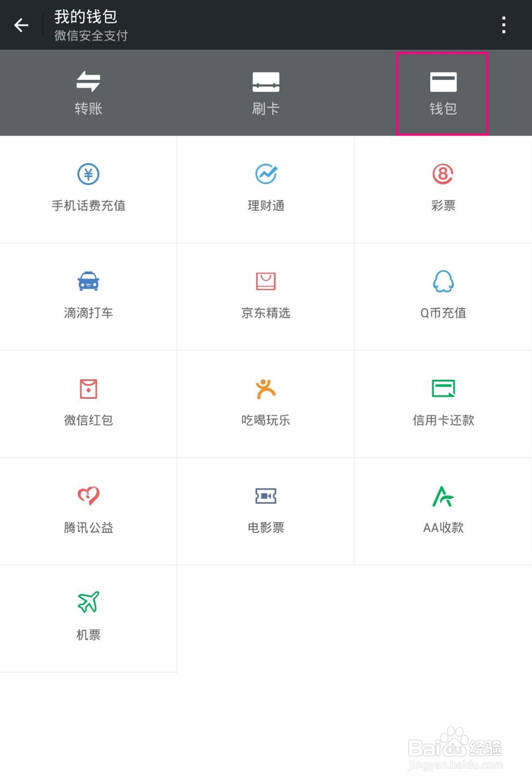This screenshot has height=783, width=532.
Task: Tap the 电影票 text
Action: click(x=265, y=528)
